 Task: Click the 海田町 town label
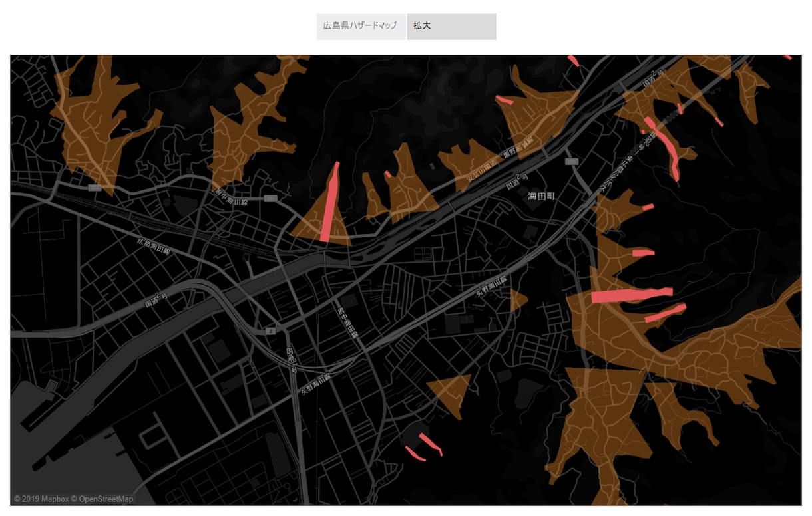pyautogui.click(x=541, y=196)
